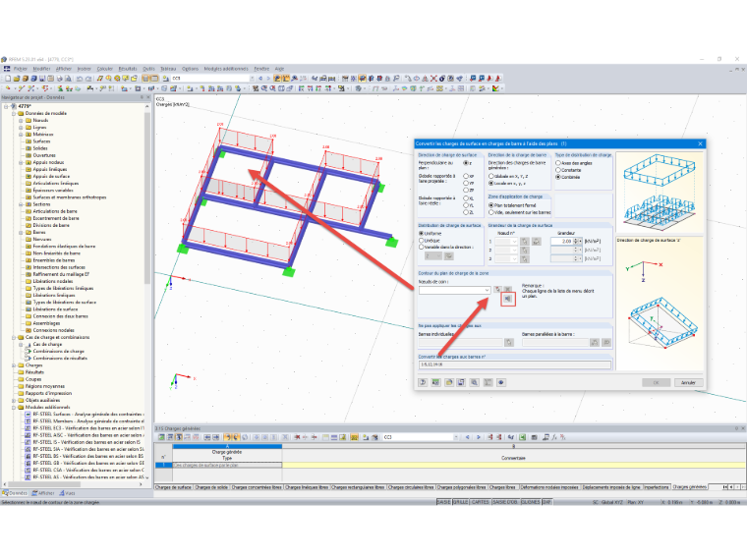The height and width of the screenshot is (560, 747).
Task: Switch to Charges libres table tab
Action: pos(502,487)
